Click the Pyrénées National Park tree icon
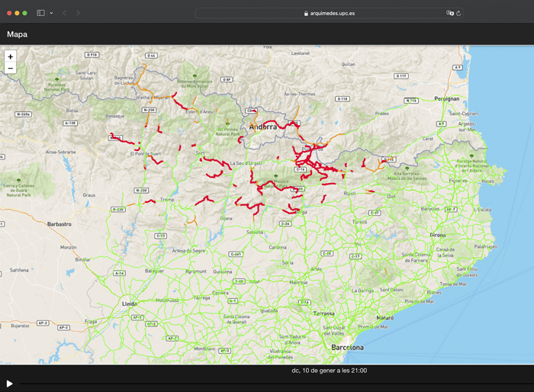The width and height of the screenshot is (534, 392). (x=57, y=79)
